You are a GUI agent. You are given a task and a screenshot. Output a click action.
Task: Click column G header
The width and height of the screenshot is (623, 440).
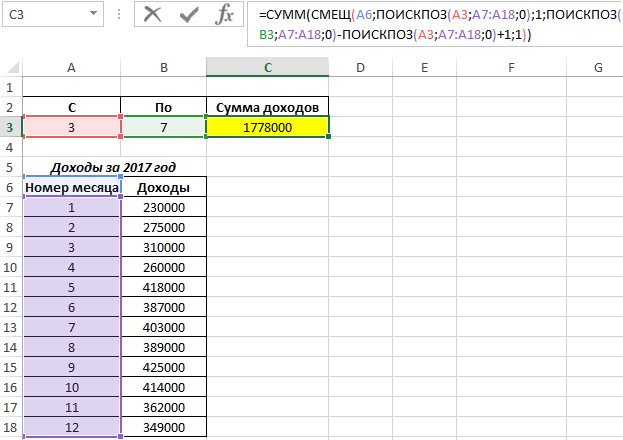(x=597, y=67)
